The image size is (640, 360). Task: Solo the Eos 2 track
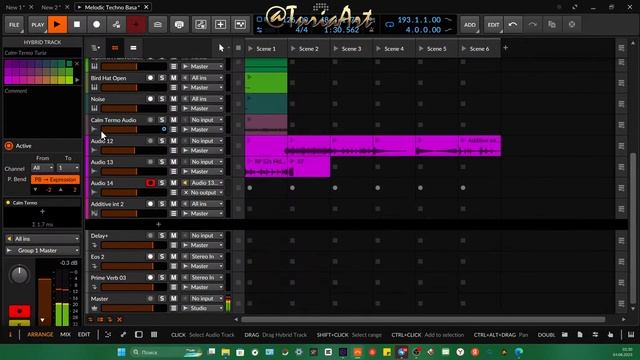point(162,256)
